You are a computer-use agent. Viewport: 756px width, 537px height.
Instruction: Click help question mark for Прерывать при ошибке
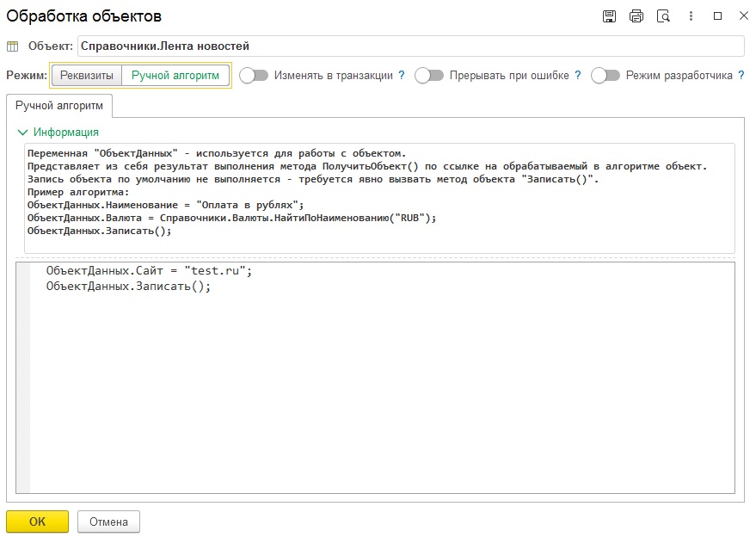578,76
